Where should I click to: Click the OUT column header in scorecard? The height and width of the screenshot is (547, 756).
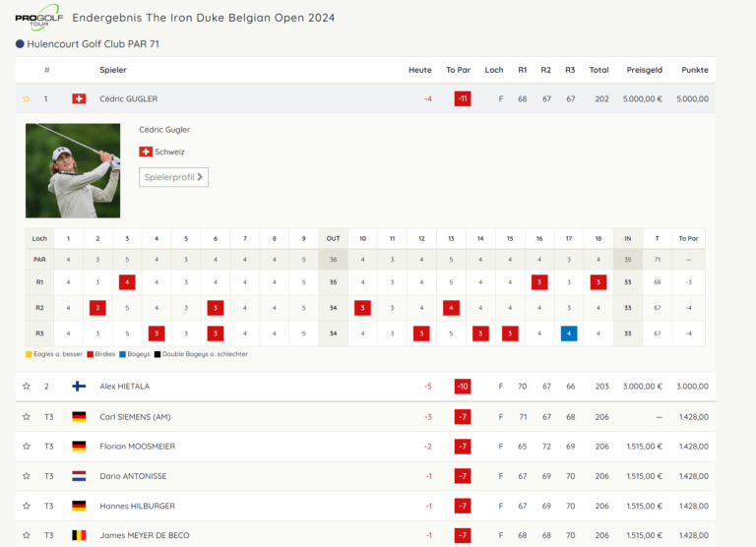[x=333, y=238]
